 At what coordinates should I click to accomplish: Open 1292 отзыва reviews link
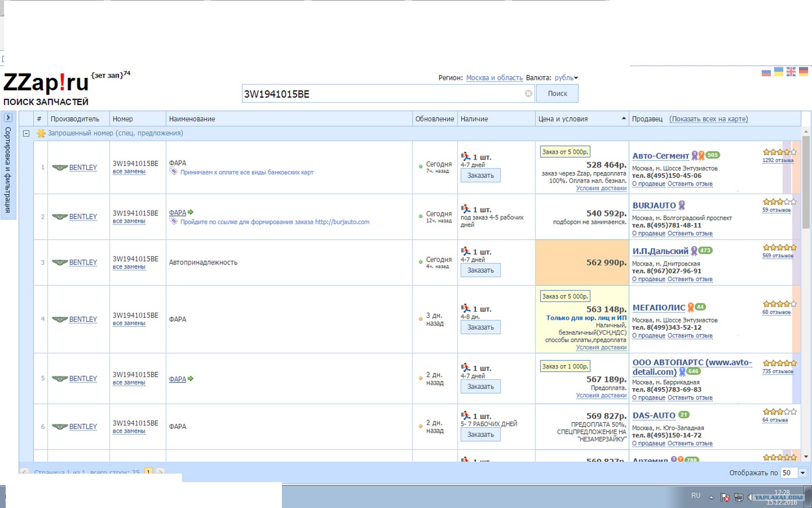point(778,160)
